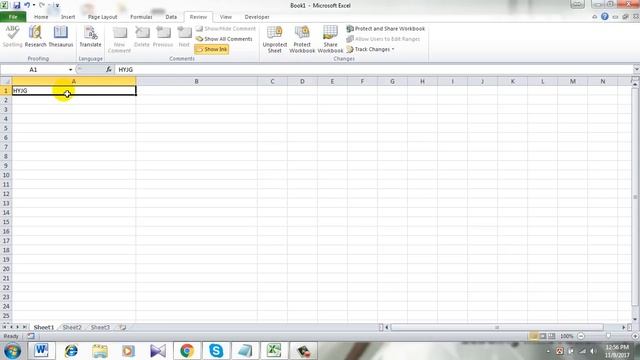
Task: Toggle the Show Ink button
Action: click(211, 49)
